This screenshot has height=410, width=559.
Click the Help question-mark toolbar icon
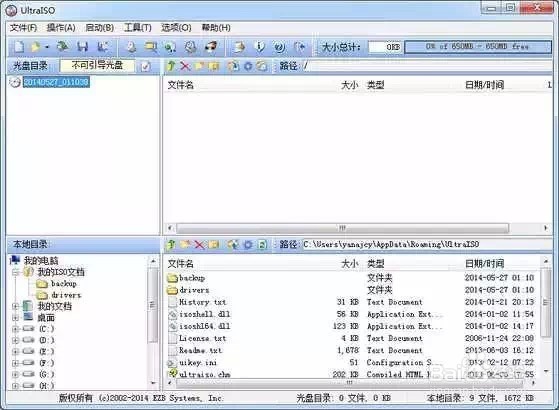pyautogui.click(x=280, y=47)
